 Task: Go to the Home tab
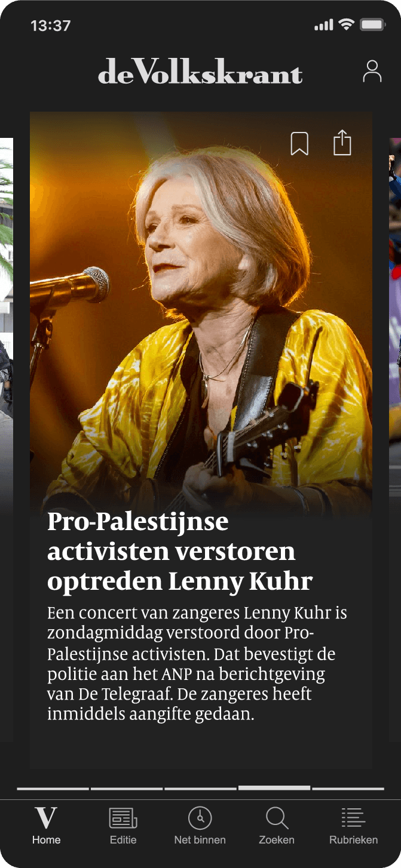[x=46, y=826]
